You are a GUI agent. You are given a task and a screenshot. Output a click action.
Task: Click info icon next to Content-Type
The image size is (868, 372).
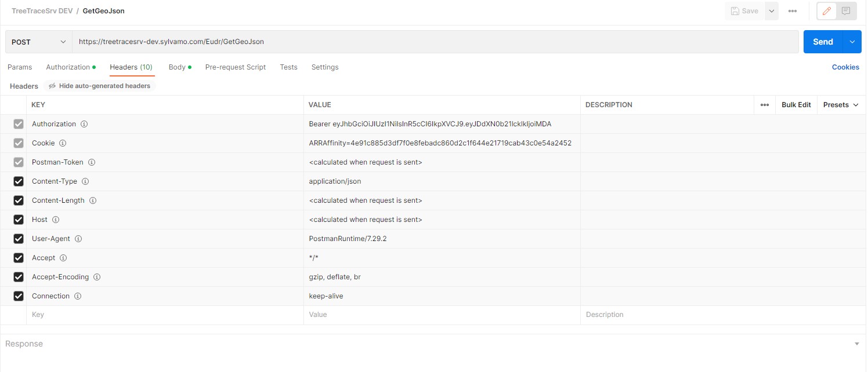coord(85,181)
